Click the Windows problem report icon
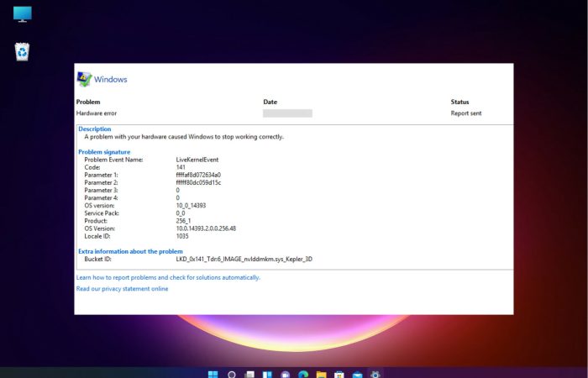 pos(84,79)
